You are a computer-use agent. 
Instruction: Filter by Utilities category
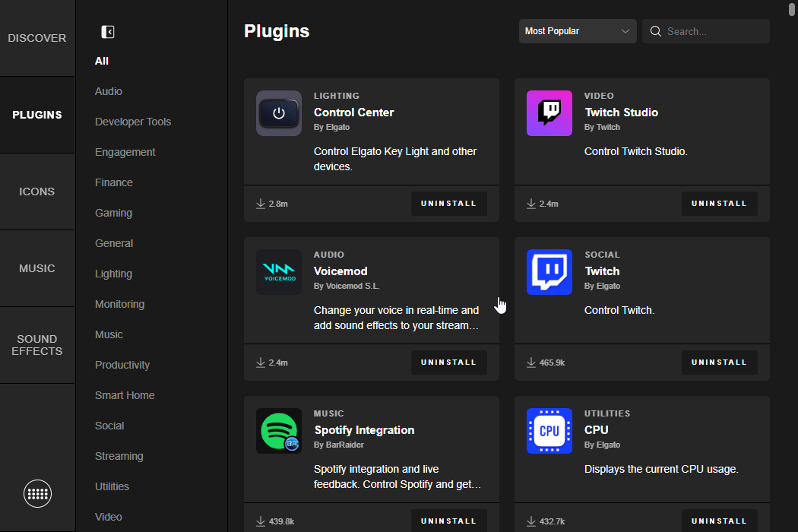112,486
